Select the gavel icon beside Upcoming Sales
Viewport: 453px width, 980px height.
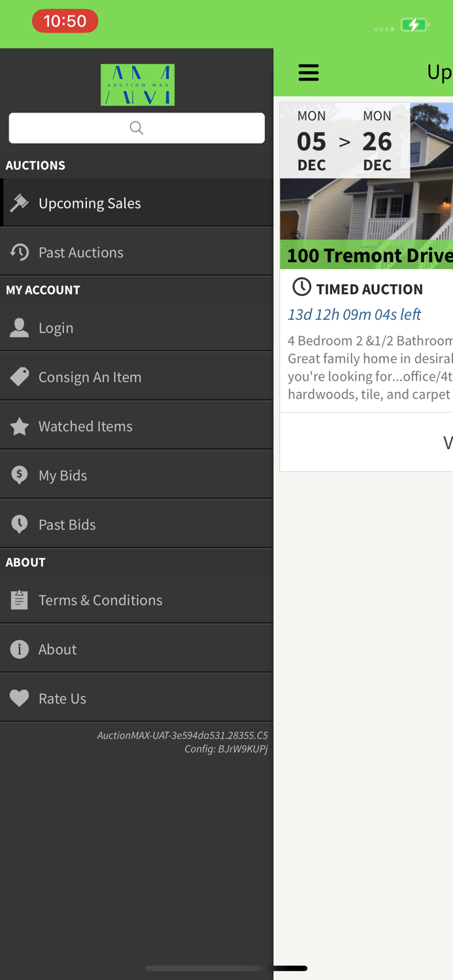19,203
